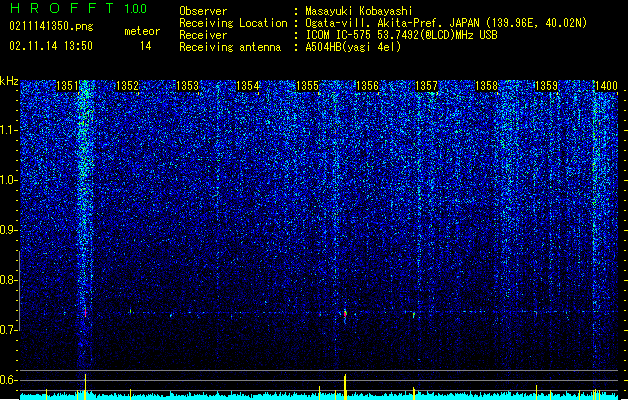Click the kHz axis unit label
The height and width of the screenshot is (400, 629).
click(x=9, y=81)
